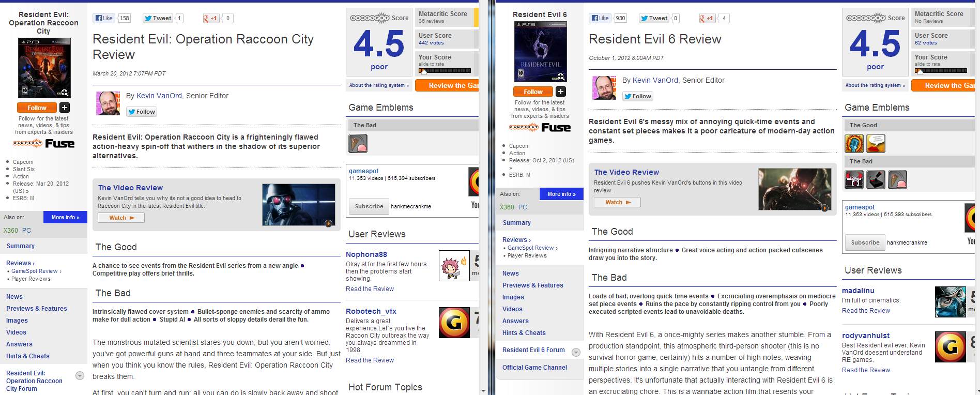Click the first Good emblem on Resident Evil 6 page
The height and width of the screenshot is (395, 980).
854,143
